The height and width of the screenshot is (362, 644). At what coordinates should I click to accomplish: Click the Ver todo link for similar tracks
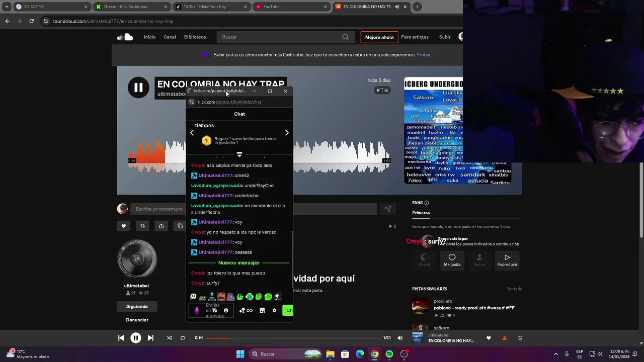514,289
